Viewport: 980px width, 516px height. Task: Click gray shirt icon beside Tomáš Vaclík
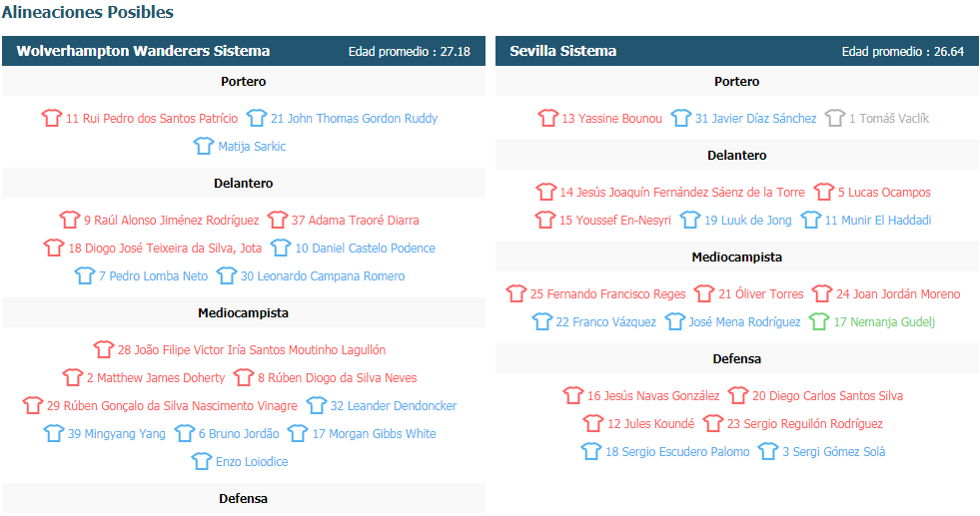[x=834, y=118]
